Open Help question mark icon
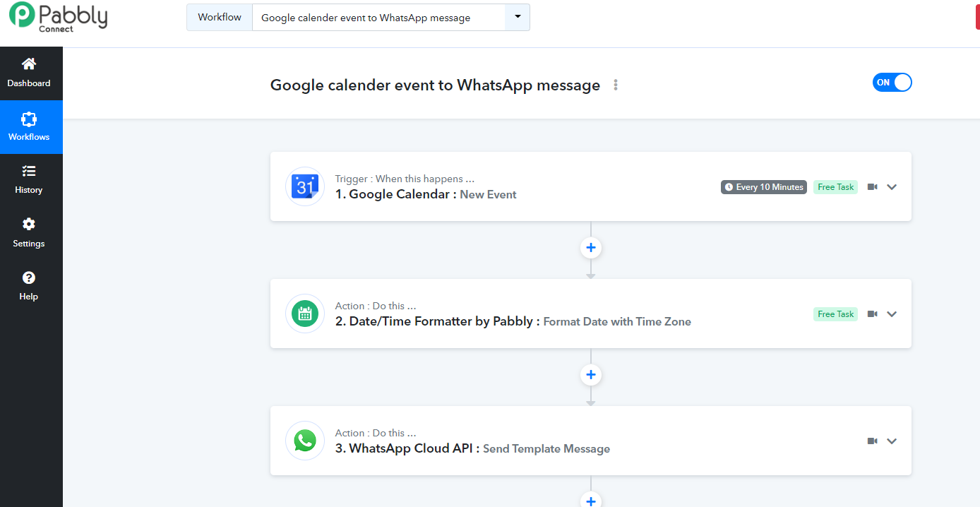Viewport: 980px width, 507px height. point(29,278)
